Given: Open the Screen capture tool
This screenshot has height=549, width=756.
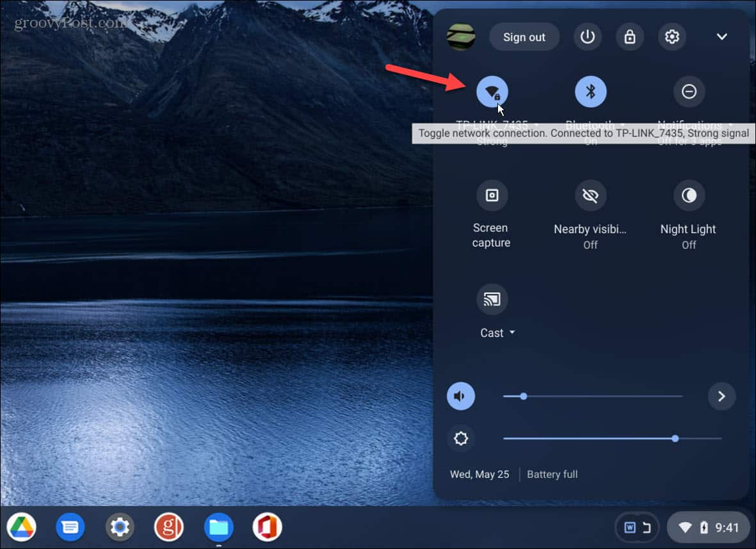Looking at the screenshot, I should pyautogui.click(x=492, y=195).
